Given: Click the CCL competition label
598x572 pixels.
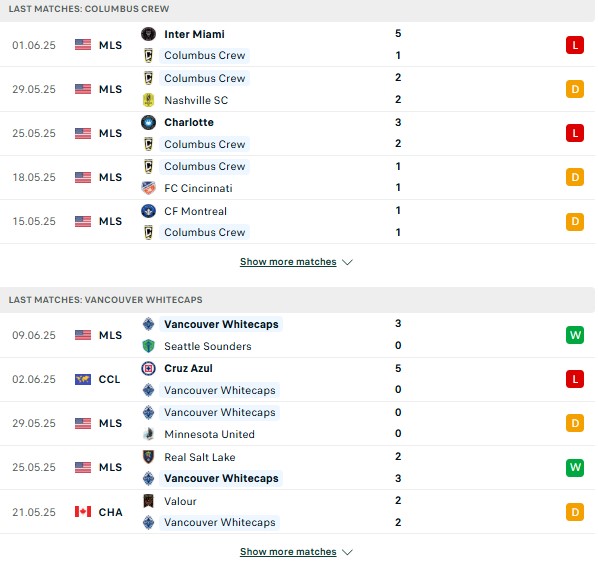Looking at the screenshot, I should pyautogui.click(x=109, y=379).
